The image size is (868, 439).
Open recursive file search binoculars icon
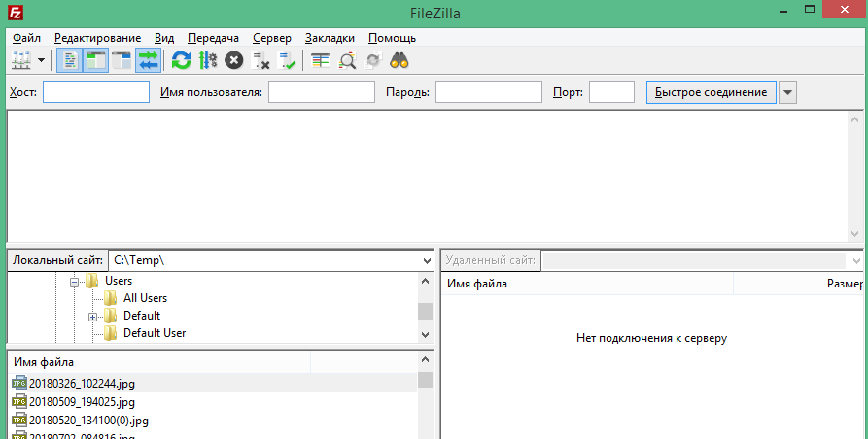[399, 60]
